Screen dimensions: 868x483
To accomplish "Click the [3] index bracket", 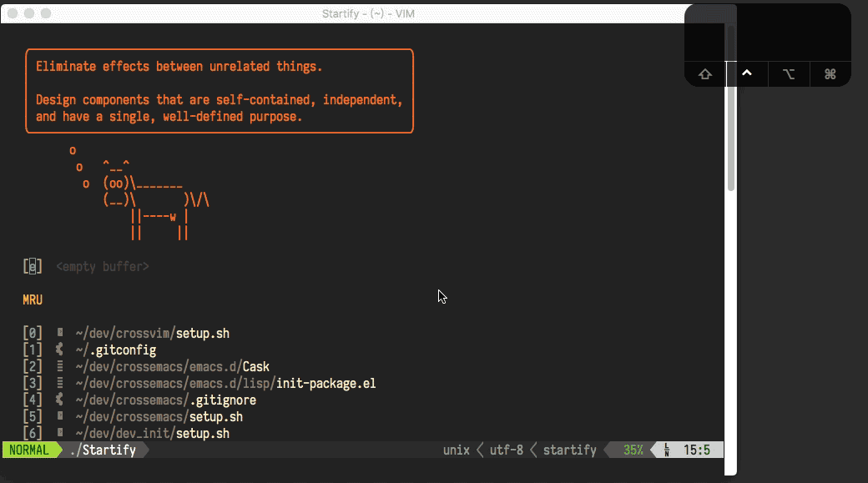I will (32, 384).
